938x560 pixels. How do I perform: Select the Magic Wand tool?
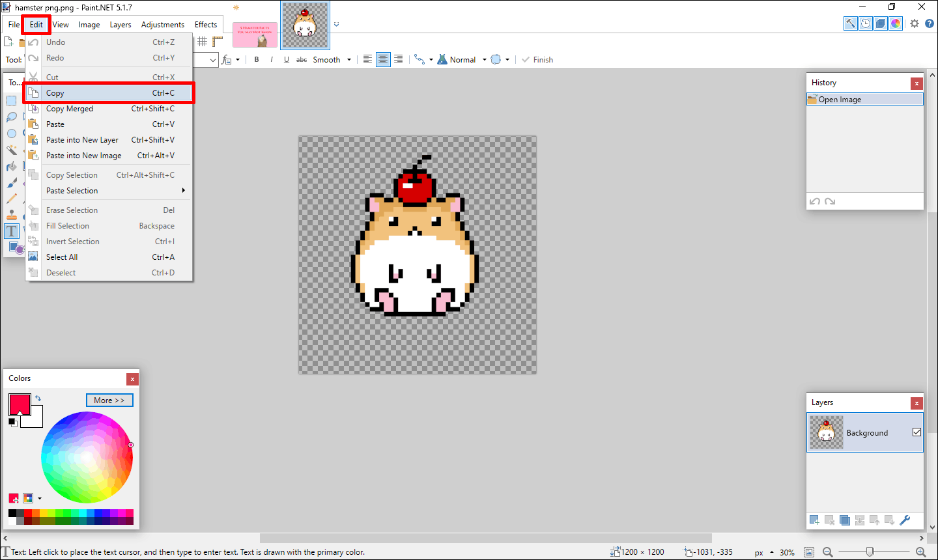click(x=12, y=150)
